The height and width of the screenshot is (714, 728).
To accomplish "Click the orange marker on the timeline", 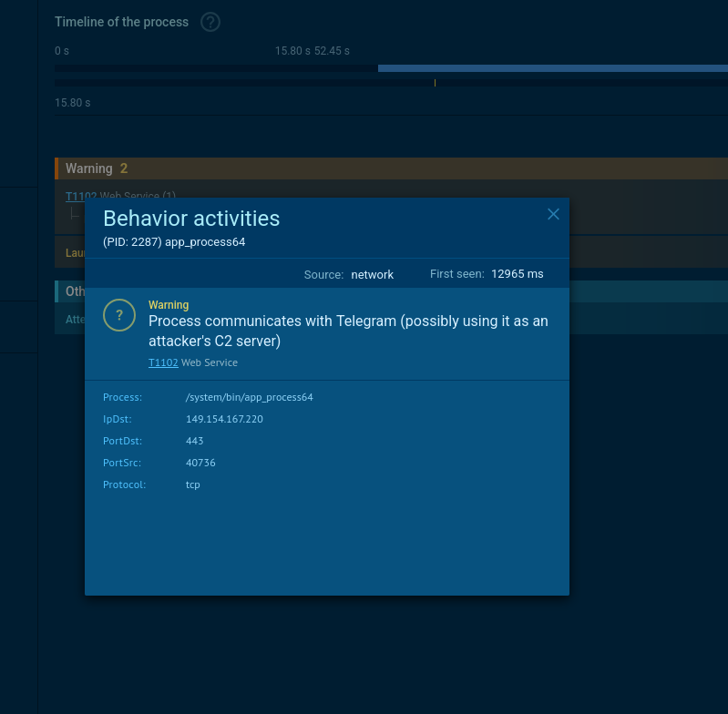I will pos(435,83).
